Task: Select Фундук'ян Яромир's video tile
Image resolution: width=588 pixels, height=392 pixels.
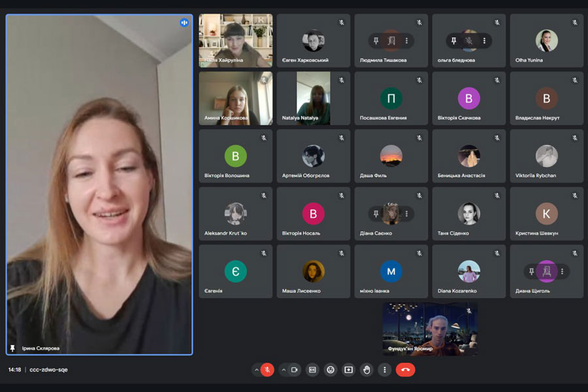Action: (x=430, y=329)
